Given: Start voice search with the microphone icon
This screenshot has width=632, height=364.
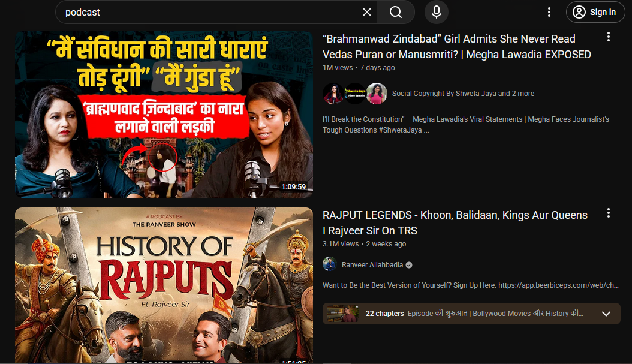Looking at the screenshot, I should tap(437, 12).
